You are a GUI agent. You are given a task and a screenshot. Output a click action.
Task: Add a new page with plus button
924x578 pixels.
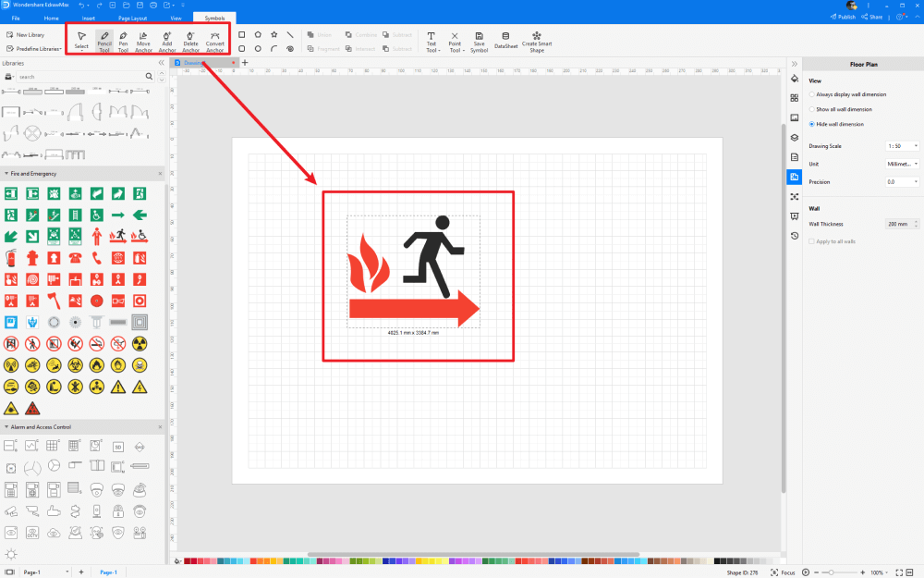click(81, 572)
